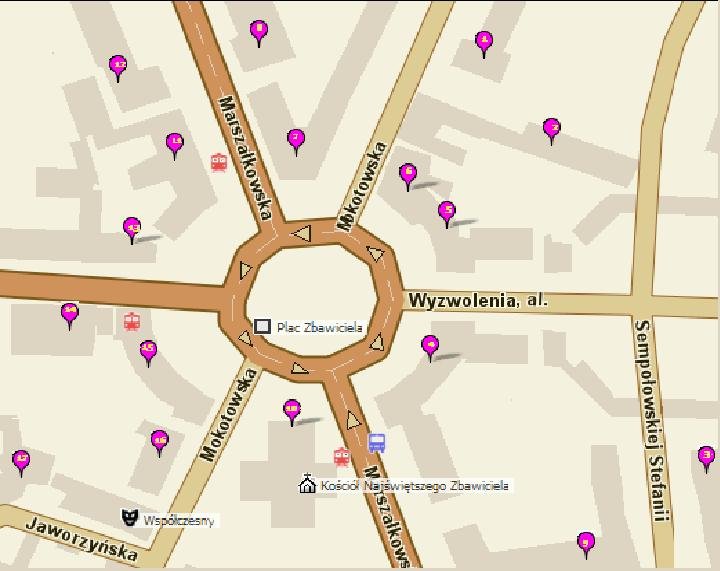Click the square icon next to Plac Zbawiciela
The width and height of the screenshot is (720, 571).
[x=262, y=326]
